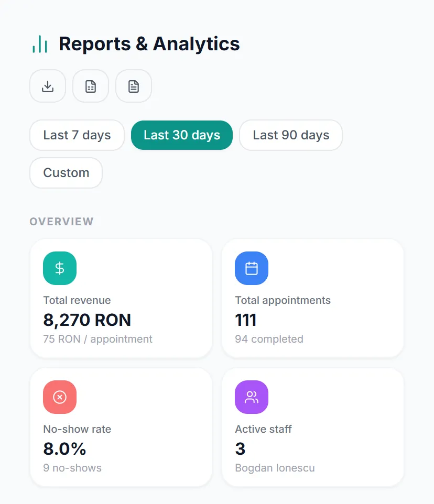Export report as spreadsheet file icon
Image resolution: width=434 pixels, height=504 pixels.
[91, 86]
